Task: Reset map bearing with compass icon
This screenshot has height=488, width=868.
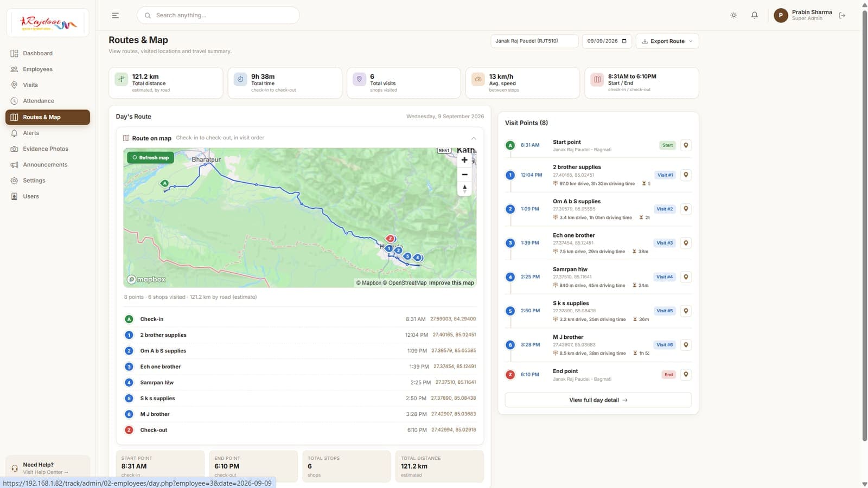Action: [464, 189]
